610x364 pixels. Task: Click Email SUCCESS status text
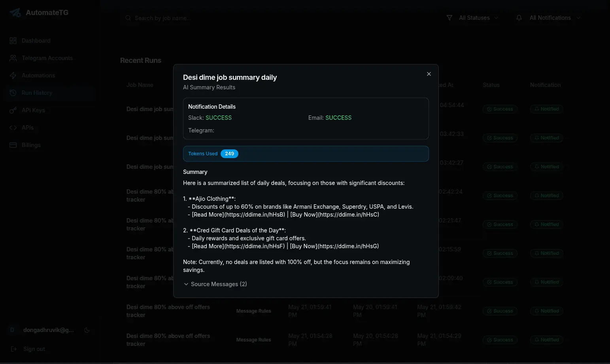pos(338,118)
